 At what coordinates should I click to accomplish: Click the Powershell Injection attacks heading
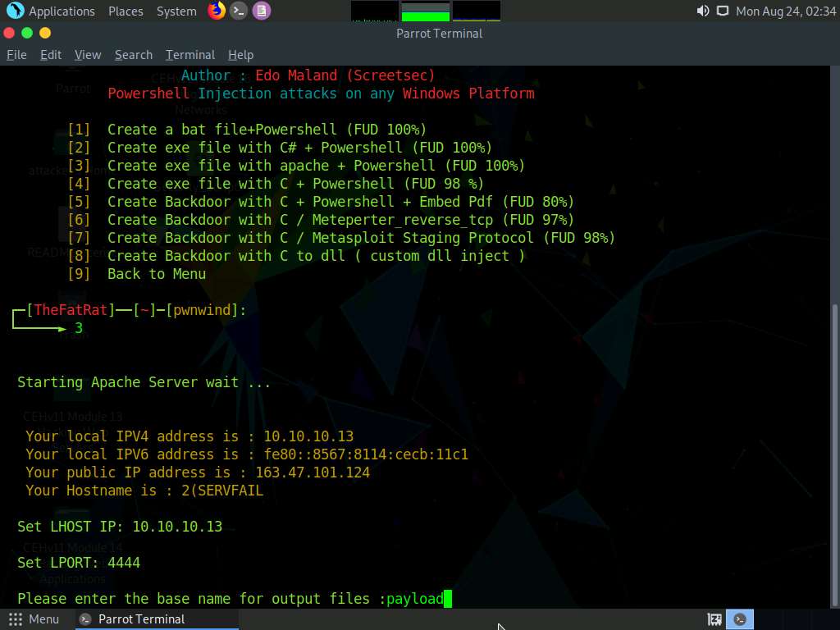coord(321,94)
